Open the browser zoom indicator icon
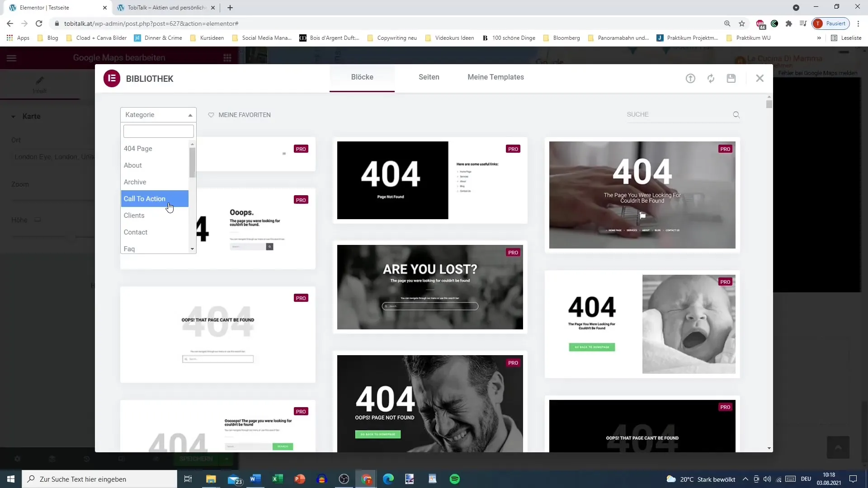Screen dimensions: 868x488 tap(727, 23)
